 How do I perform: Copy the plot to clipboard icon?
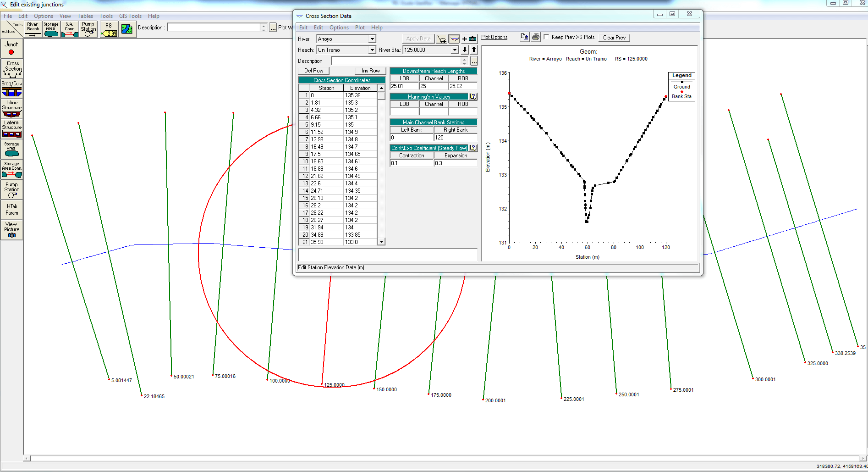(x=524, y=37)
